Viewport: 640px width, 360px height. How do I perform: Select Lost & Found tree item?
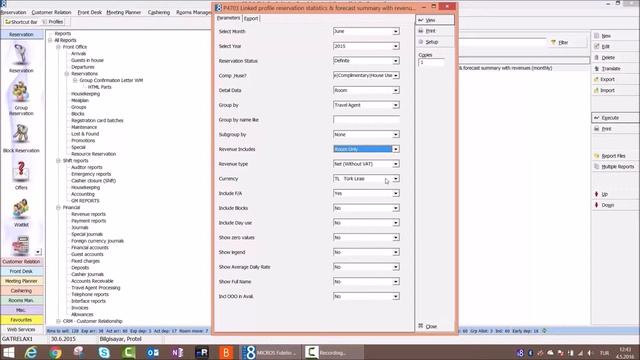[85, 133]
